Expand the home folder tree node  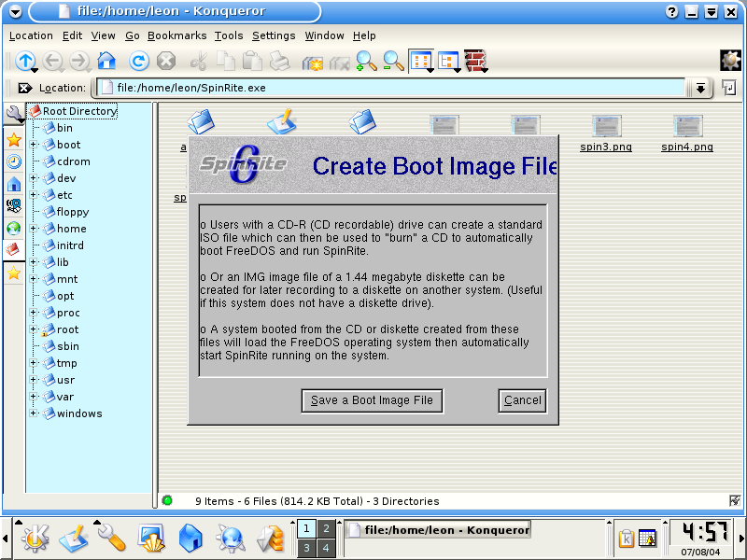(35, 229)
